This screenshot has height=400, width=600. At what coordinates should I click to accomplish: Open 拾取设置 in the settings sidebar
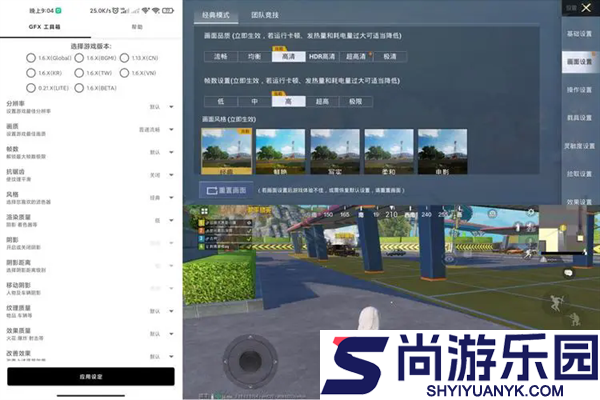pos(579,174)
